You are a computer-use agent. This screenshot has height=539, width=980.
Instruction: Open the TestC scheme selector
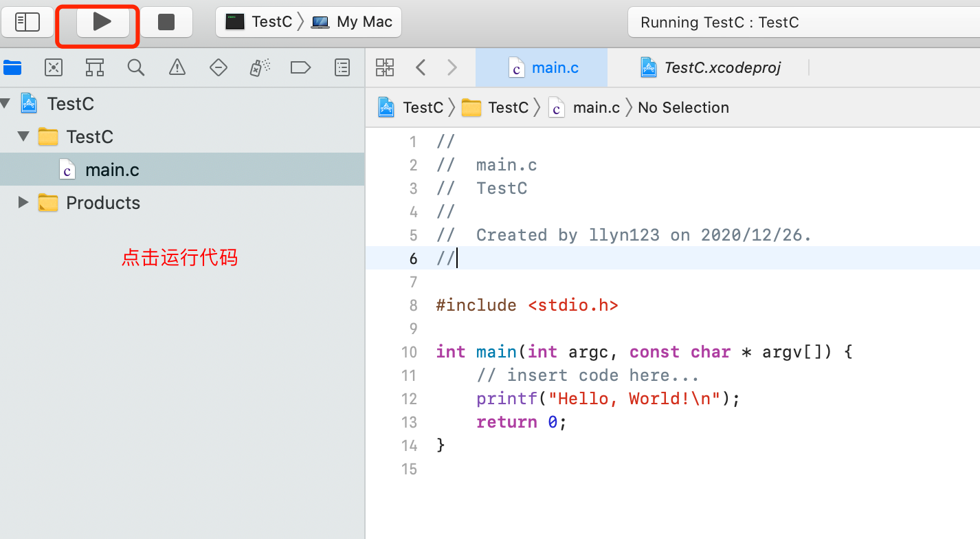(260, 22)
